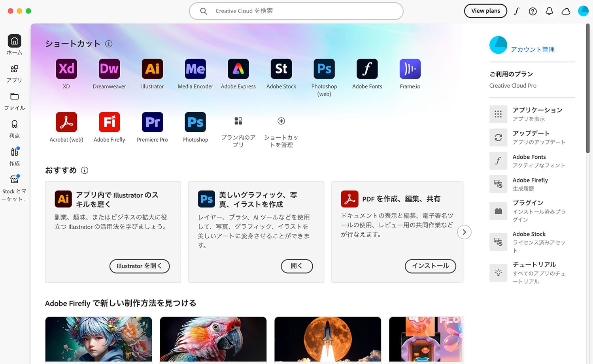Screen dimensions: 593x364
Task: Expand the おすすめ info icon
Action: click(84, 170)
